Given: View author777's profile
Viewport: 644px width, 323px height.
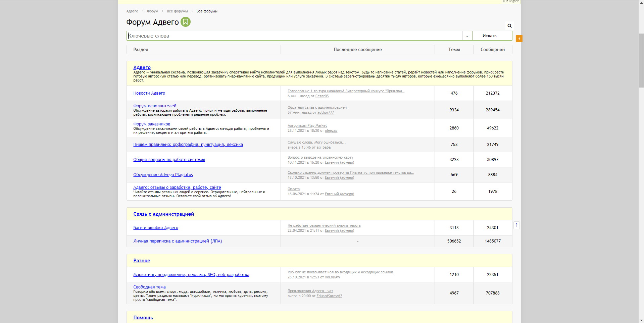Looking at the screenshot, I should tap(326, 113).
